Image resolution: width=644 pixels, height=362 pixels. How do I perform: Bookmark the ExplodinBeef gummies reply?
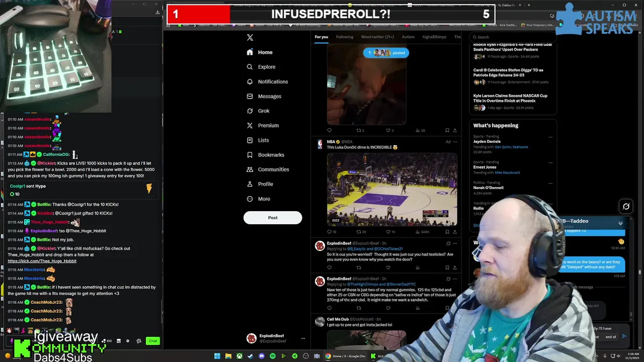pos(447,308)
